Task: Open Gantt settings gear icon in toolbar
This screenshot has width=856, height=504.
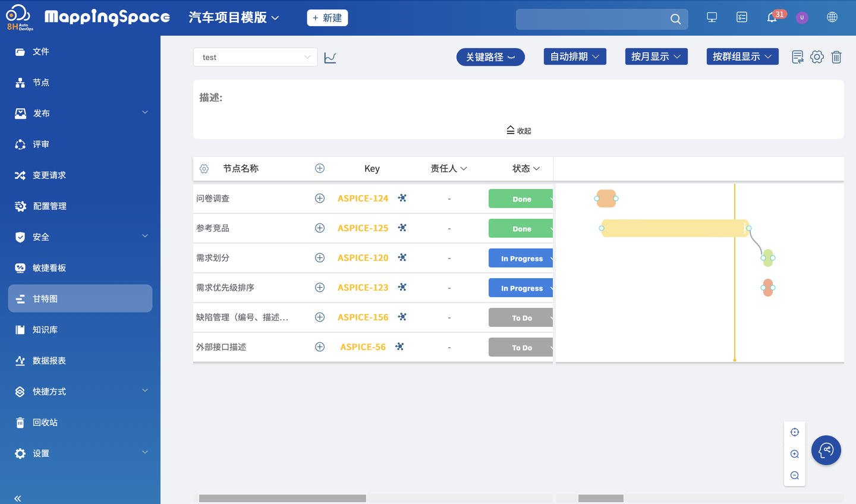Action: 817,57
